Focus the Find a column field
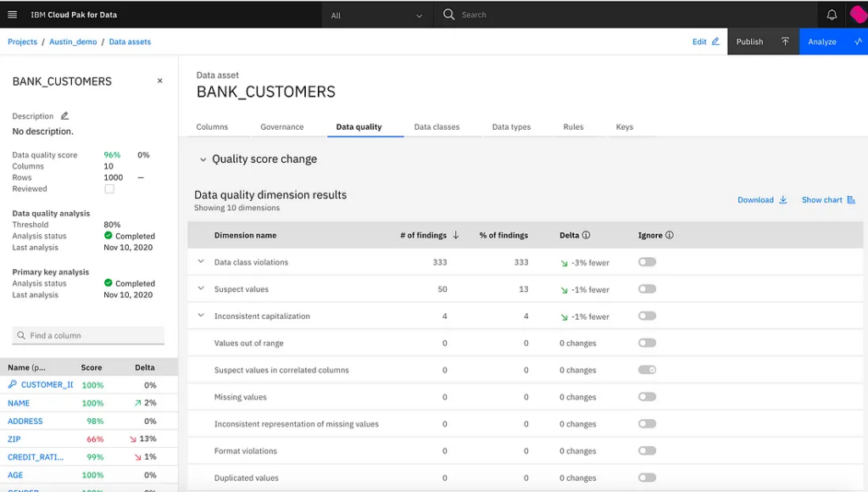Image resolution: width=868 pixels, height=492 pixels. click(88, 335)
